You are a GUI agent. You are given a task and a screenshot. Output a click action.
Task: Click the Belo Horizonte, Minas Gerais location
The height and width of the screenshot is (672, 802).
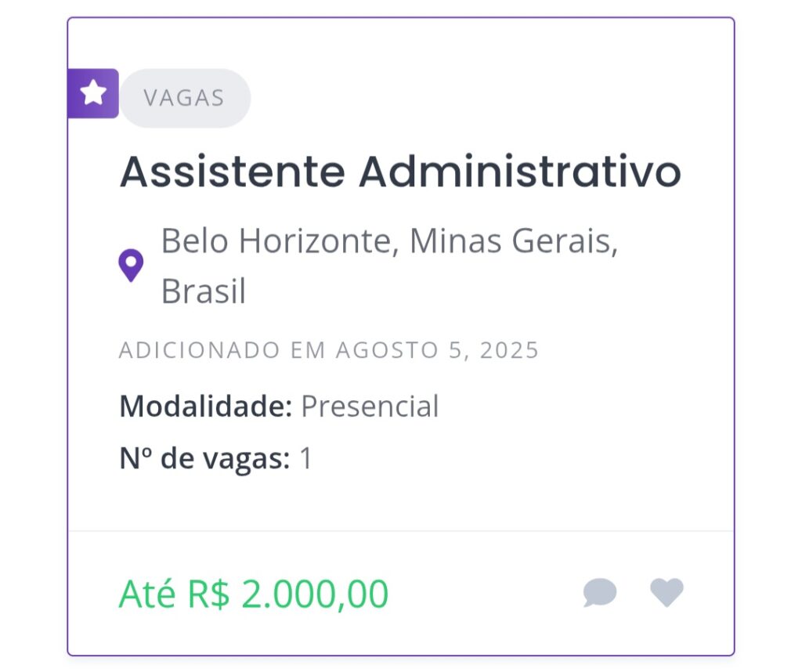[389, 241]
